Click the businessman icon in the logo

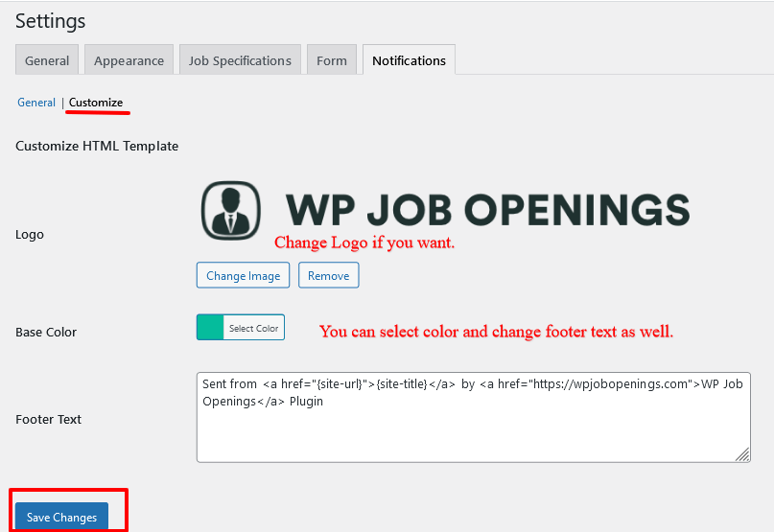pyautogui.click(x=230, y=210)
